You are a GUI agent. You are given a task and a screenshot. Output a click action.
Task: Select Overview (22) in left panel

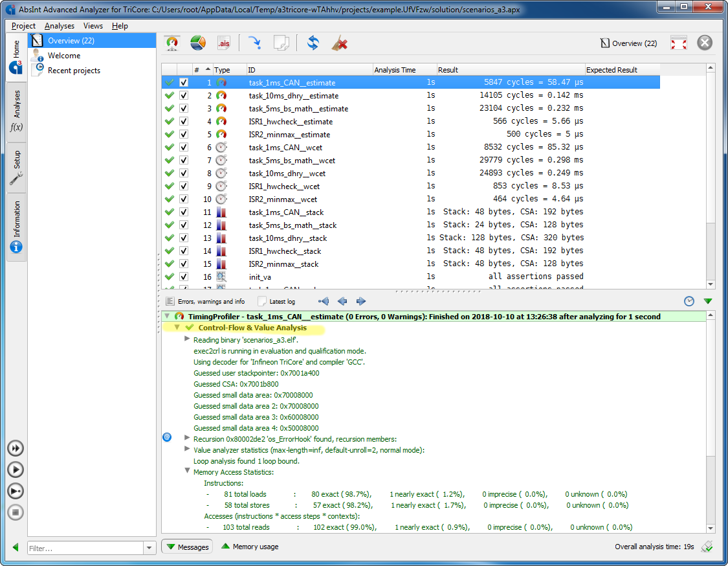coord(93,40)
